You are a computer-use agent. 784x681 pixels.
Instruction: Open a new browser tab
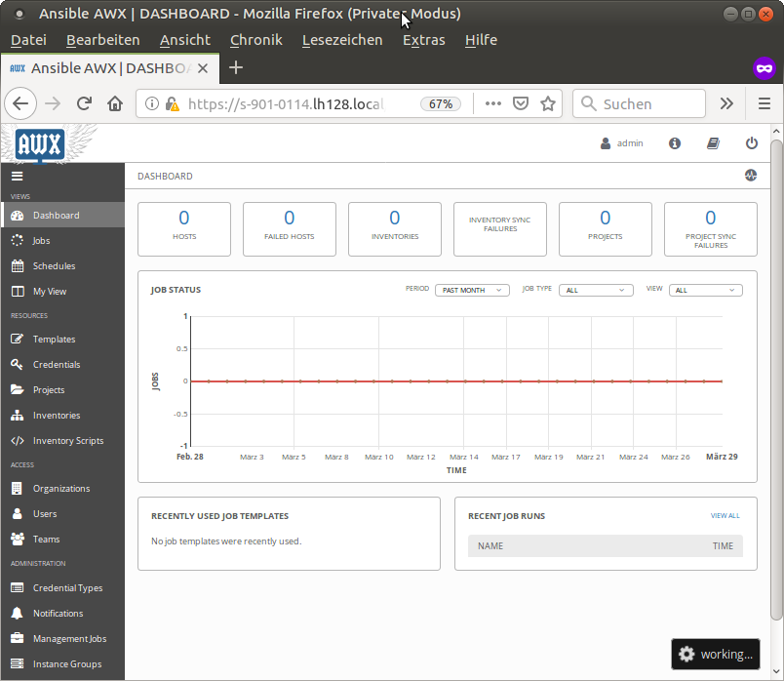[236, 67]
